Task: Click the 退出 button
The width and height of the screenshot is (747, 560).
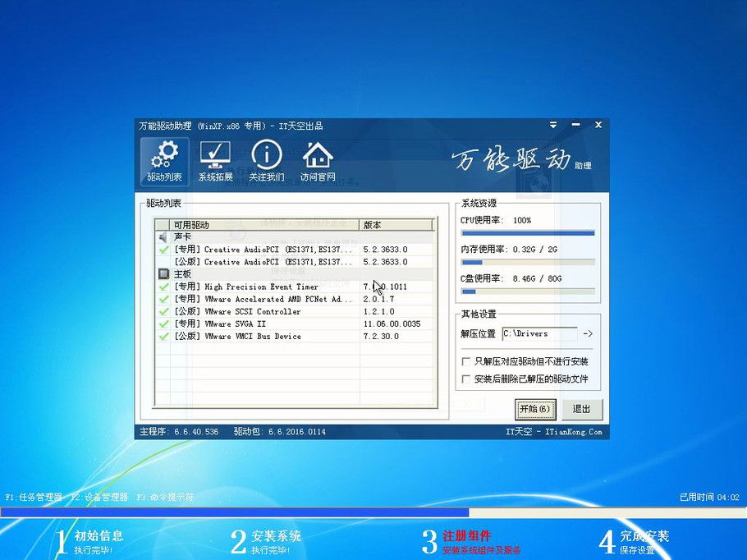Action: click(581, 409)
